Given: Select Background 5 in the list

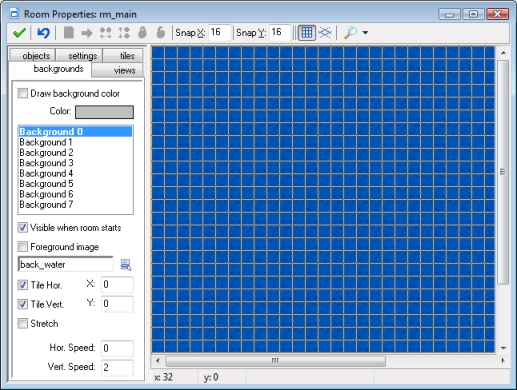Looking at the screenshot, I should point(75,184).
